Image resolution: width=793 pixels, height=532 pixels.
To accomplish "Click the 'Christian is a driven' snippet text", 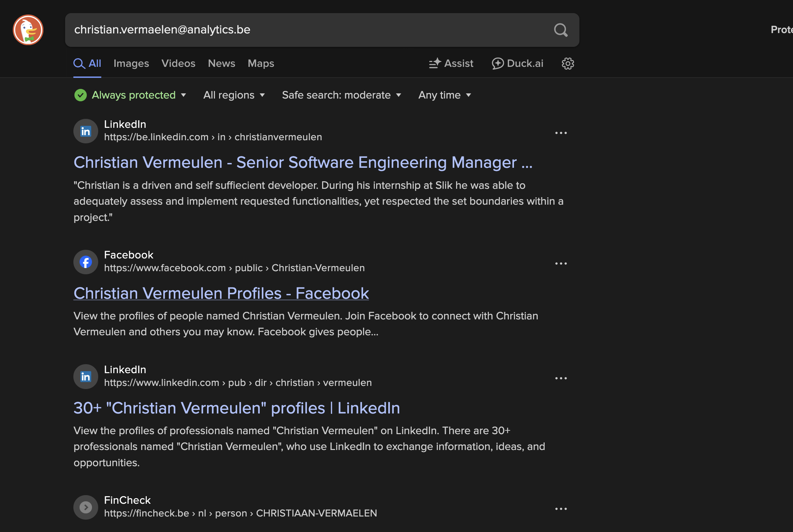I will 318,201.
